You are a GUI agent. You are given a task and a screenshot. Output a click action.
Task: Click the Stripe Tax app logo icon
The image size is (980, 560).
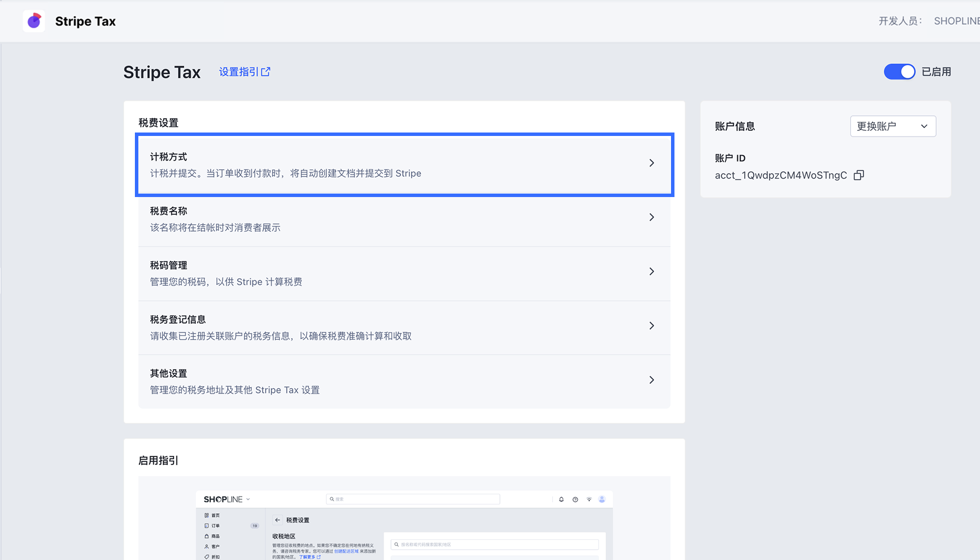34,21
